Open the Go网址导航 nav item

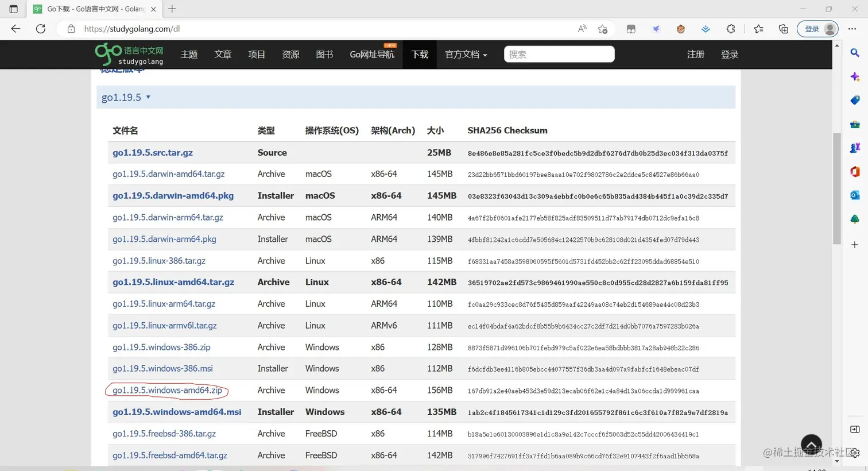pyautogui.click(x=372, y=55)
